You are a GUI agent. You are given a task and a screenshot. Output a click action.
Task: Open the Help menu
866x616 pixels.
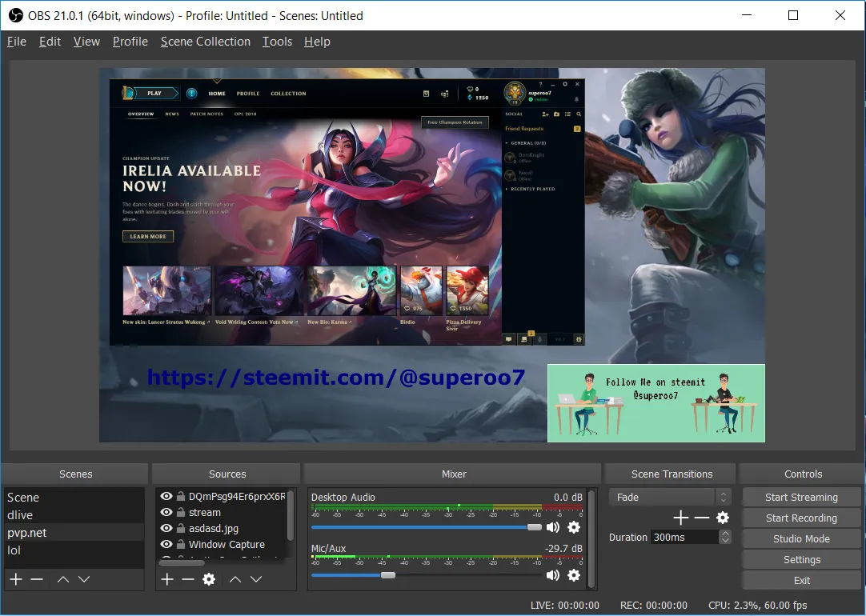point(317,42)
